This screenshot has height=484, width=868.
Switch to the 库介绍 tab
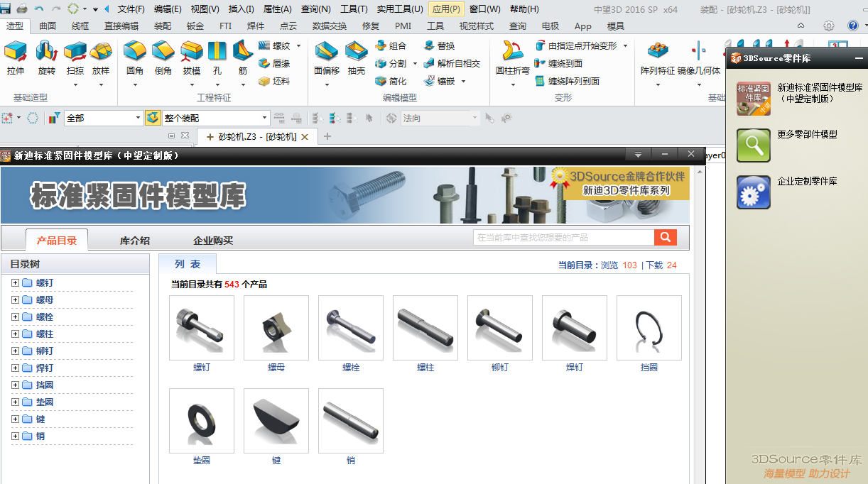[135, 240]
